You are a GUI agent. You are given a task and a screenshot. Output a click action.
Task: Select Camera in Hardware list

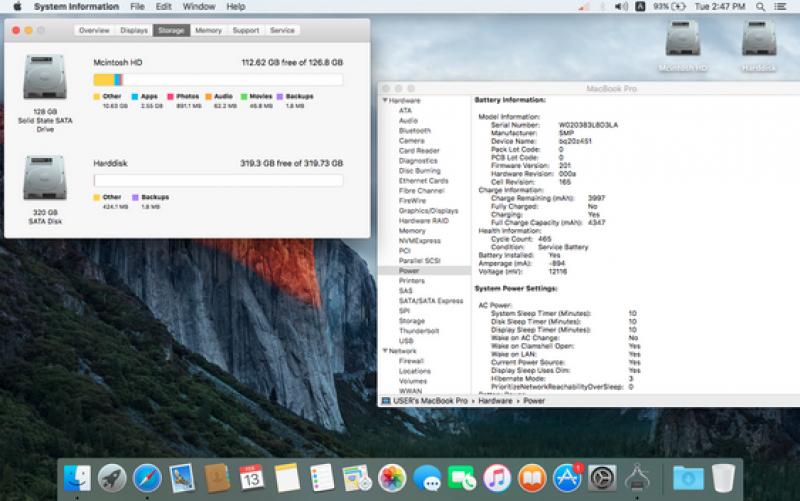coord(412,141)
